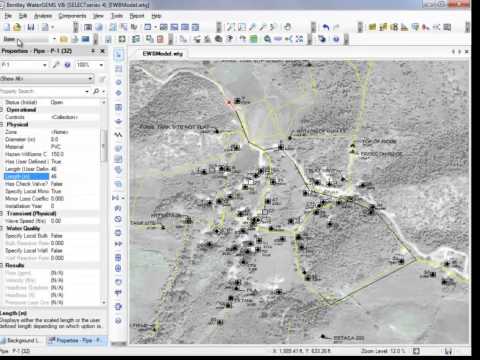Collapse the Results property group

2,265
